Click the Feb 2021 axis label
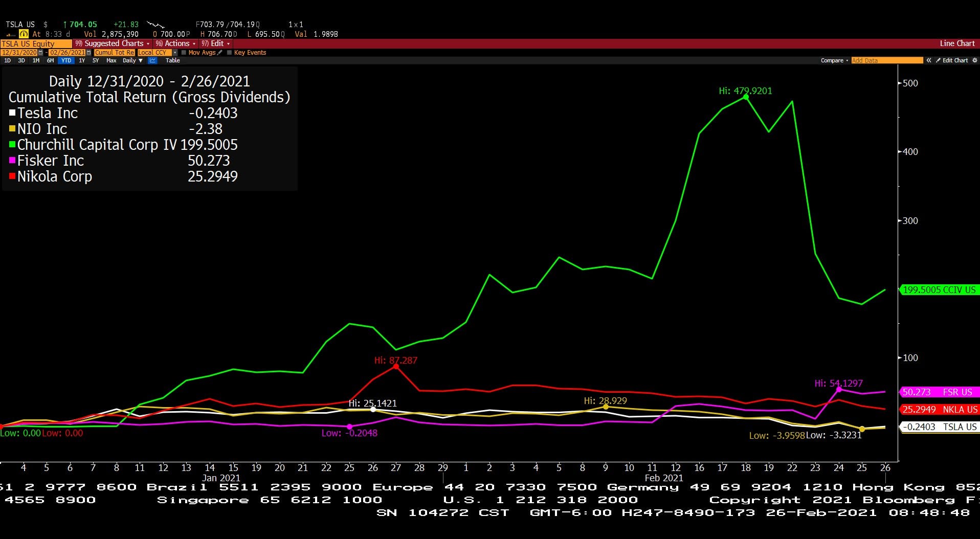The image size is (980, 539). [x=664, y=478]
